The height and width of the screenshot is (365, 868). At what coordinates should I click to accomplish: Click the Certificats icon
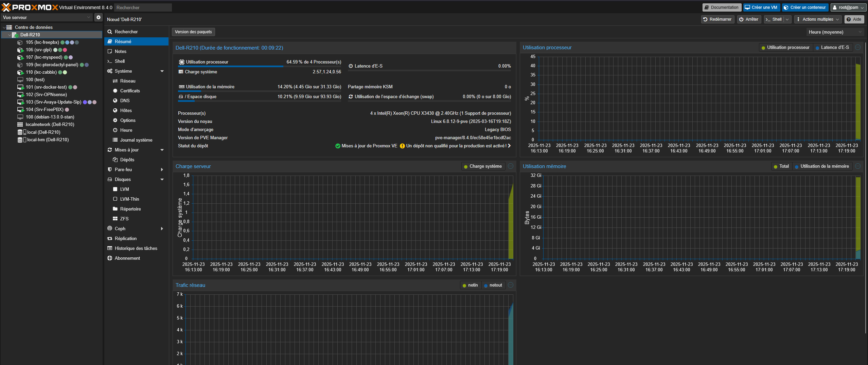(115, 91)
